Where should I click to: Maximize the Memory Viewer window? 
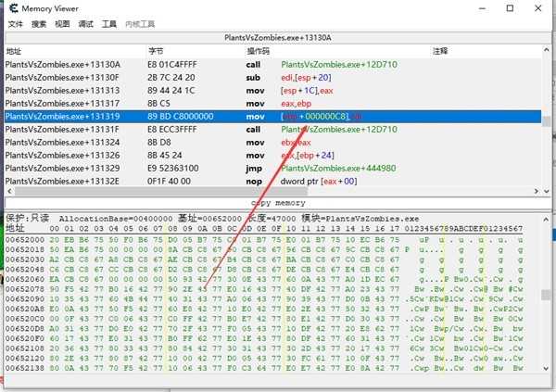click(510, 8)
